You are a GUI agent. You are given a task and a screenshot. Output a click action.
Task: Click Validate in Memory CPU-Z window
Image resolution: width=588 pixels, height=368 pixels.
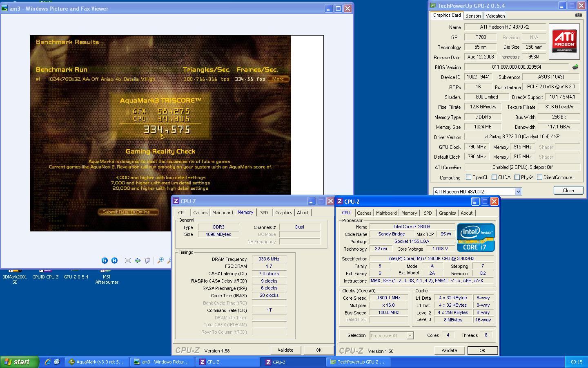pyautogui.click(x=285, y=350)
